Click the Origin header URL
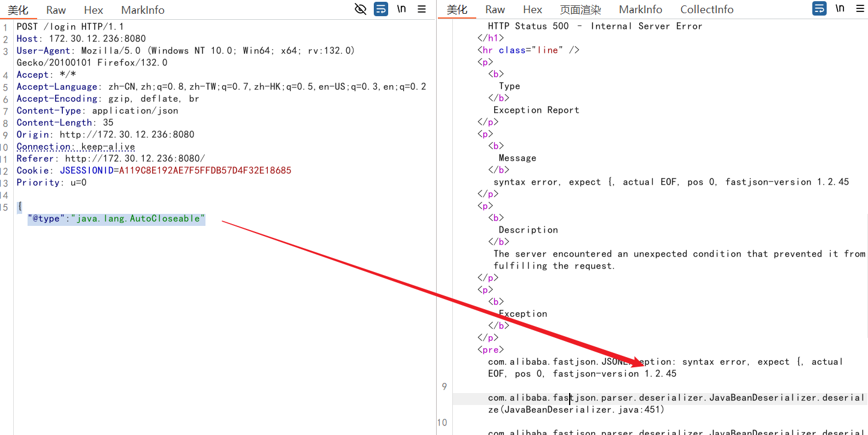 pos(127,134)
